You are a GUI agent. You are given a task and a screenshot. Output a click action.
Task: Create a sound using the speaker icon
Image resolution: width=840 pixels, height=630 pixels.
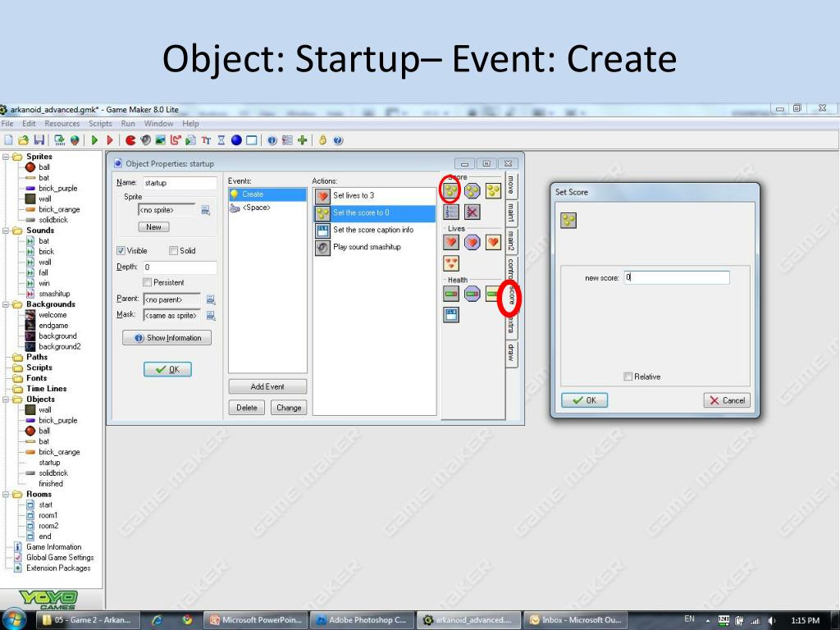point(145,140)
